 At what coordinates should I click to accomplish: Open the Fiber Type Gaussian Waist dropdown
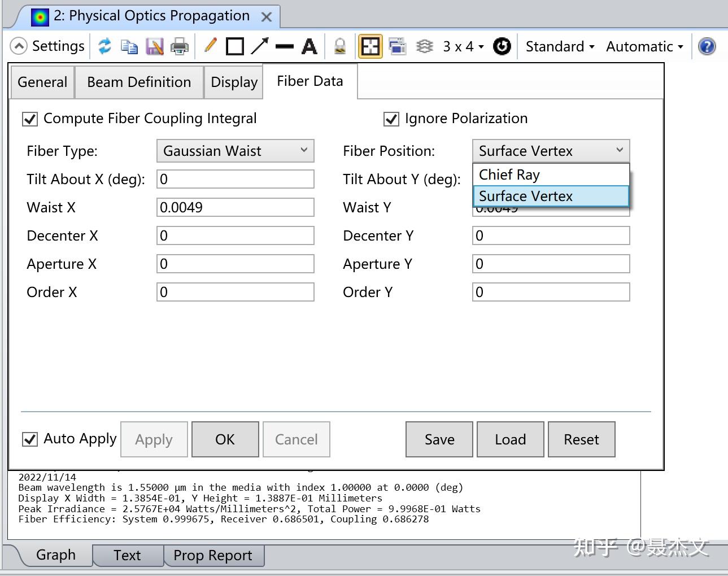point(235,151)
